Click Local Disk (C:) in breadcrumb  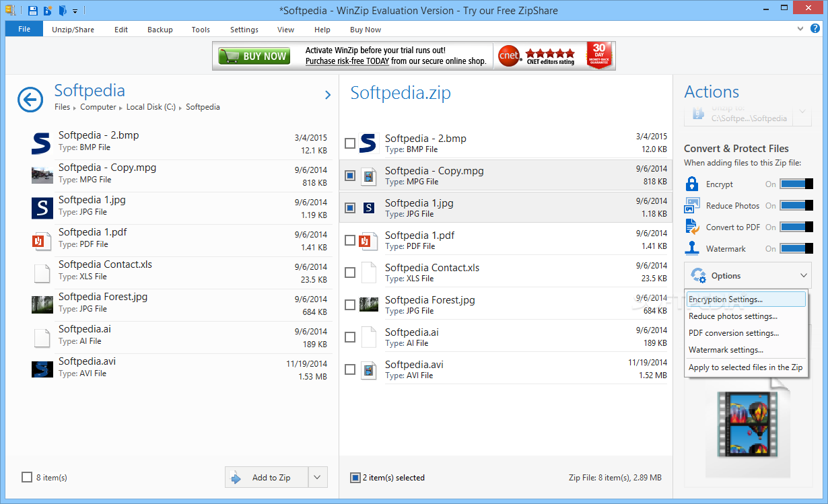151,107
